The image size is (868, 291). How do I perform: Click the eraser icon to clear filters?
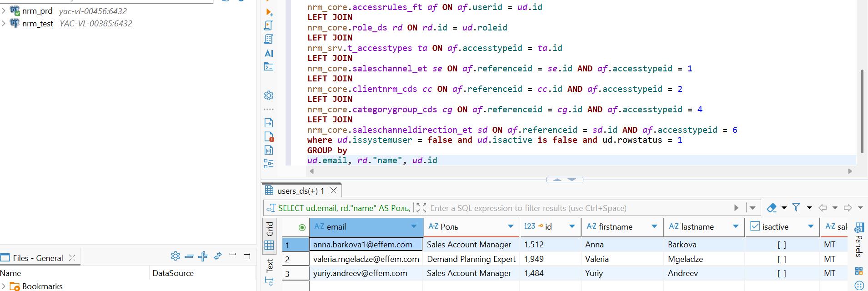click(772, 208)
